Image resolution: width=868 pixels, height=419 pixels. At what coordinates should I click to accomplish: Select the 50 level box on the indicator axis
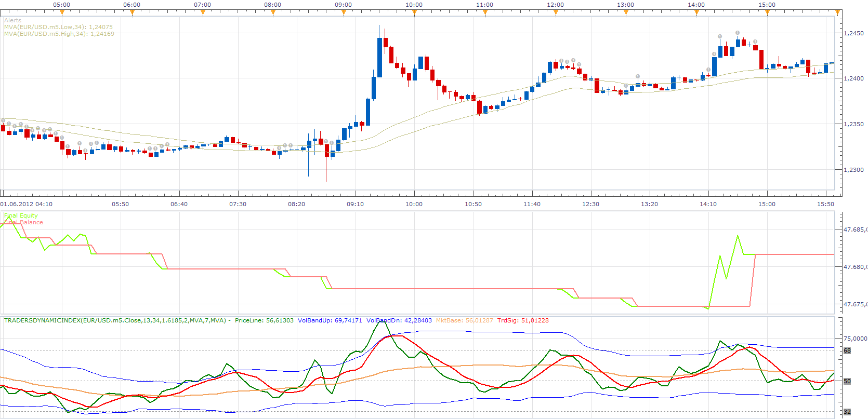click(847, 381)
